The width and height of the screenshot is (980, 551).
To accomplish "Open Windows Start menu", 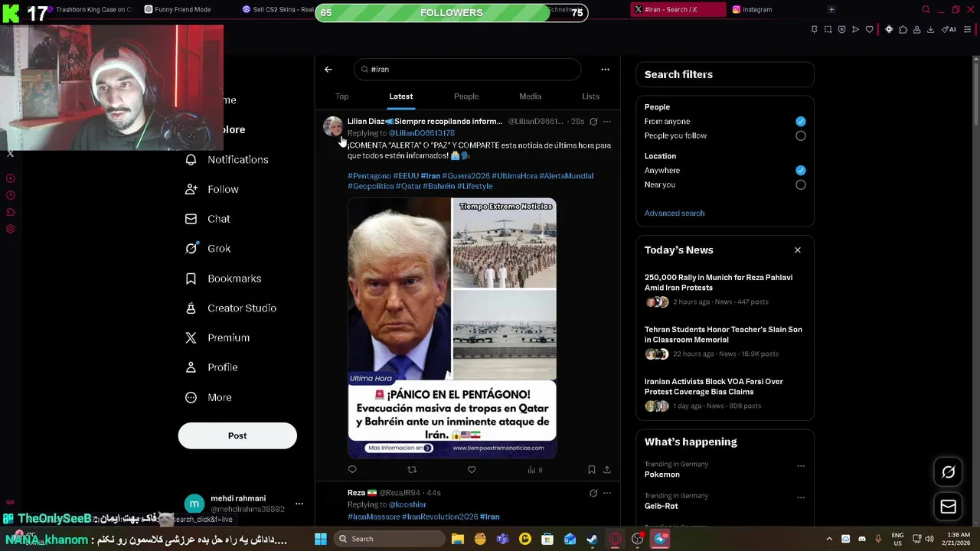I will click(321, 539).
